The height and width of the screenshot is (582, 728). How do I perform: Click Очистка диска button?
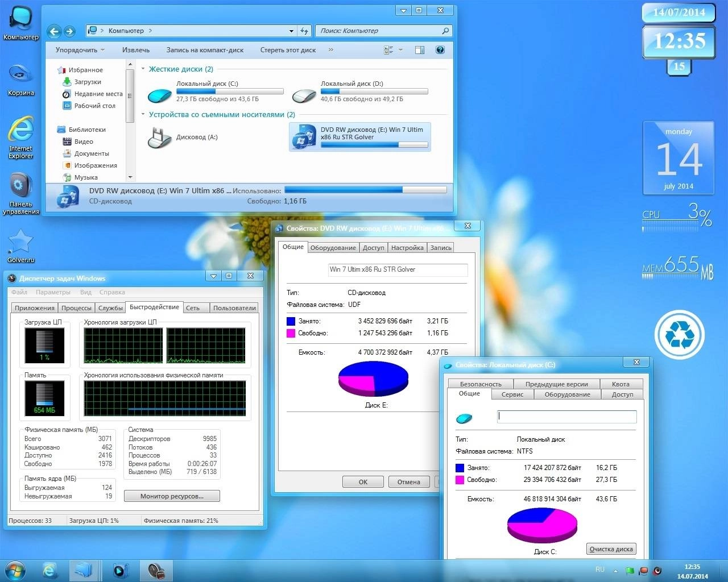click(x=611, y=549)
